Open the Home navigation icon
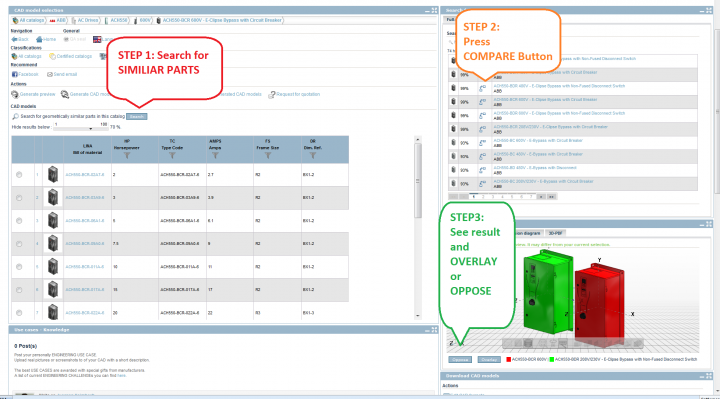This screenshot has width=720, height=399. coord(39,39)
